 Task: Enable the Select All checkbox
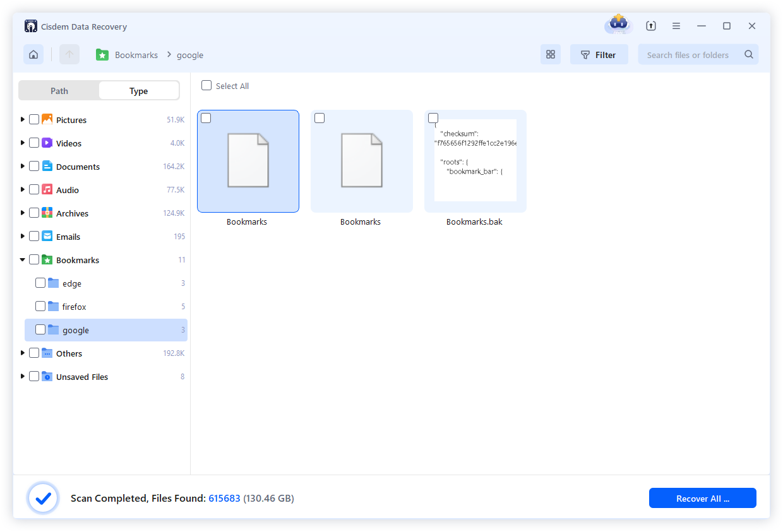[x=206, y=85]
